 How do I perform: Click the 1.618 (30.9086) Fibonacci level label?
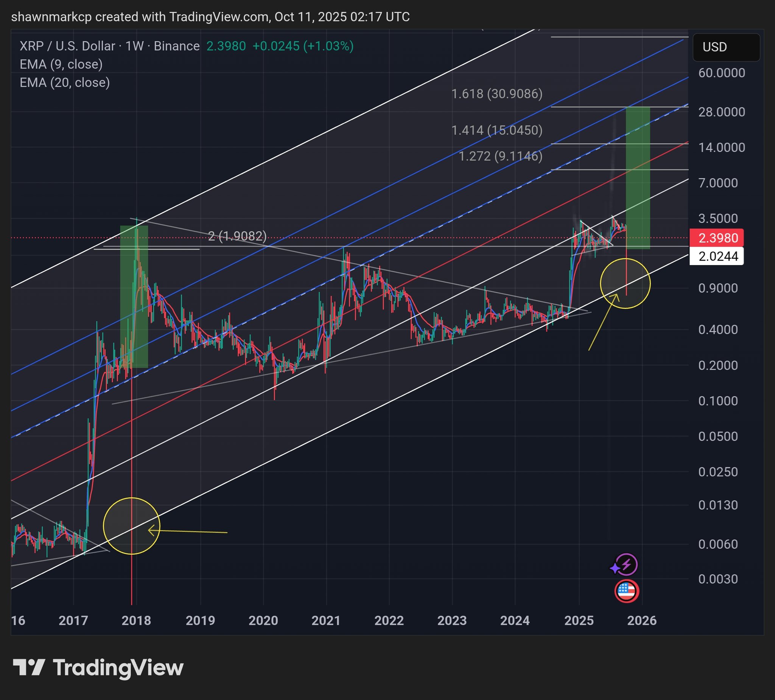coord(497,94)
